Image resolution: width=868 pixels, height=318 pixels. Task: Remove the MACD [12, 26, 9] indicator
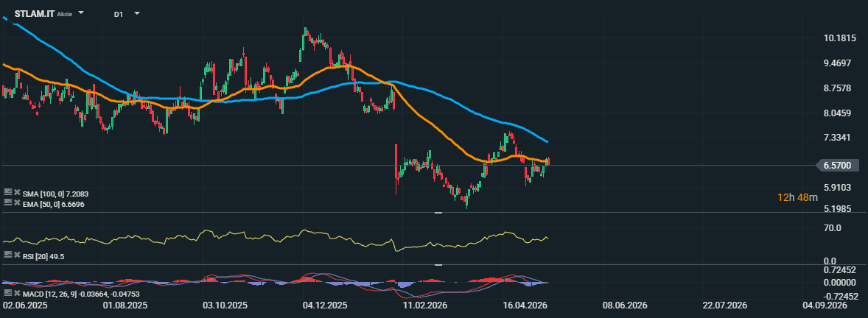(x=17, y=292)
